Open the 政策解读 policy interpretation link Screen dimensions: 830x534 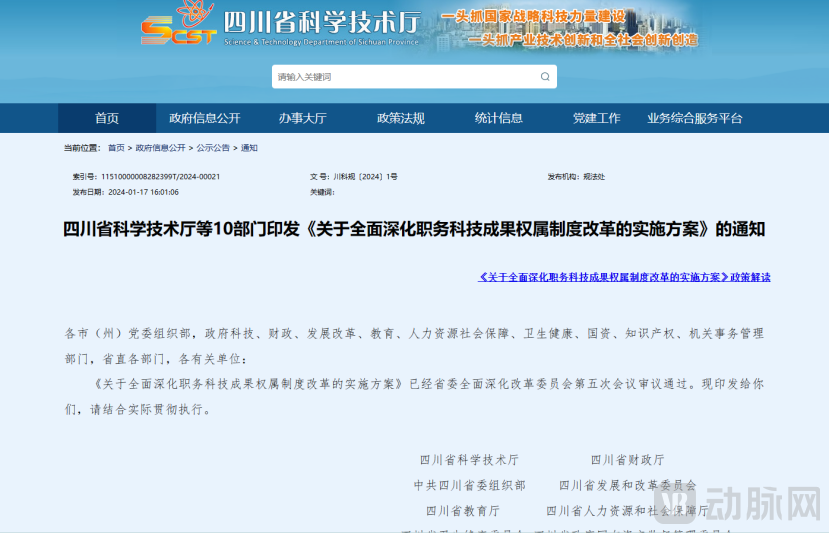click(624, 277)
